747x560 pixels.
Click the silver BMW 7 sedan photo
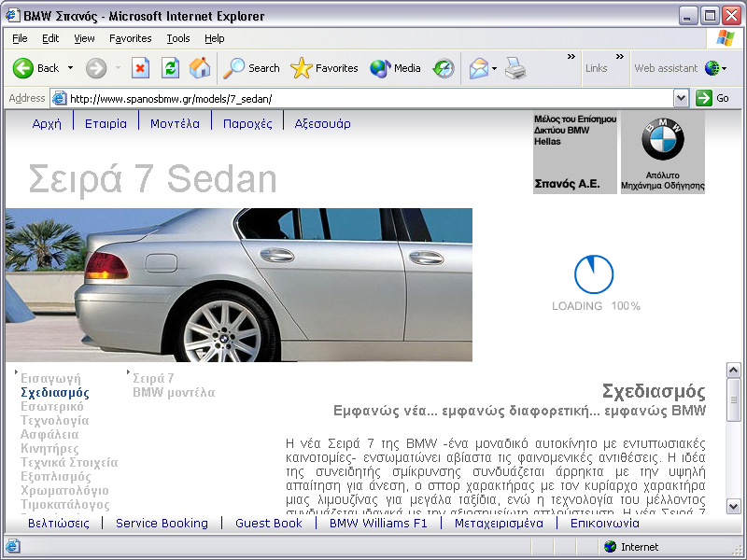pos(239,285)
